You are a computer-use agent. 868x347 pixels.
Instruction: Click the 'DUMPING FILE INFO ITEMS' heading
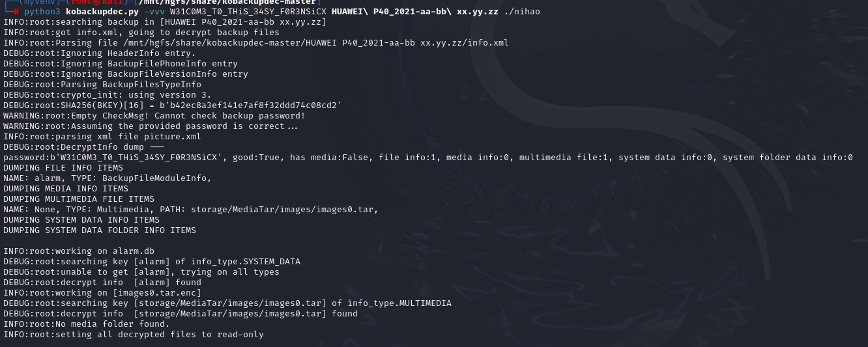[x=63, y=168]
